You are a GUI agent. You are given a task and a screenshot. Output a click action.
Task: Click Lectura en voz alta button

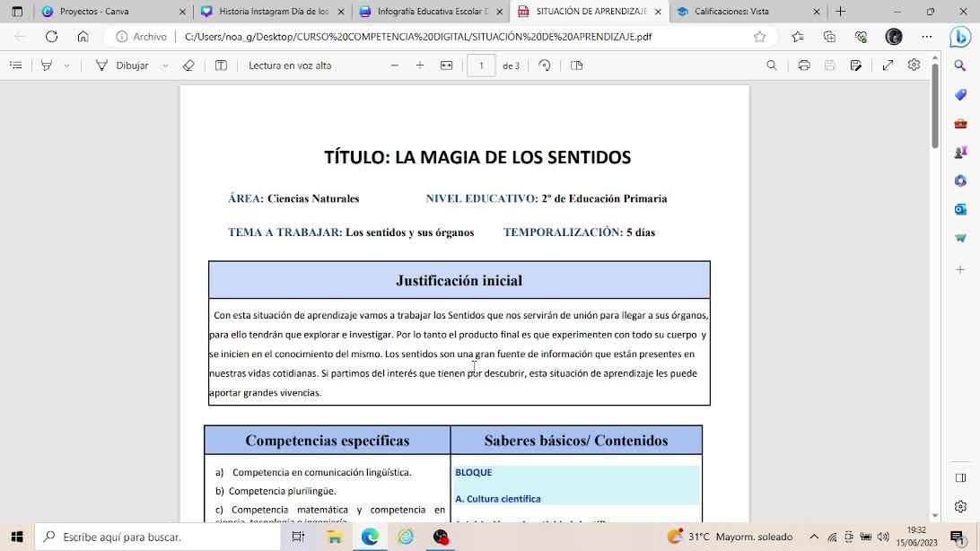[290, 66]
